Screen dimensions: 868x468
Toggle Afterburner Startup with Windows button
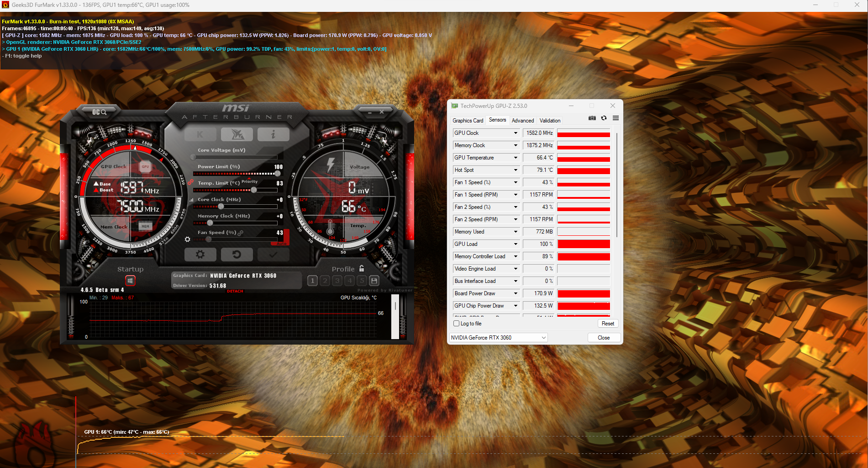click(130, 280)
